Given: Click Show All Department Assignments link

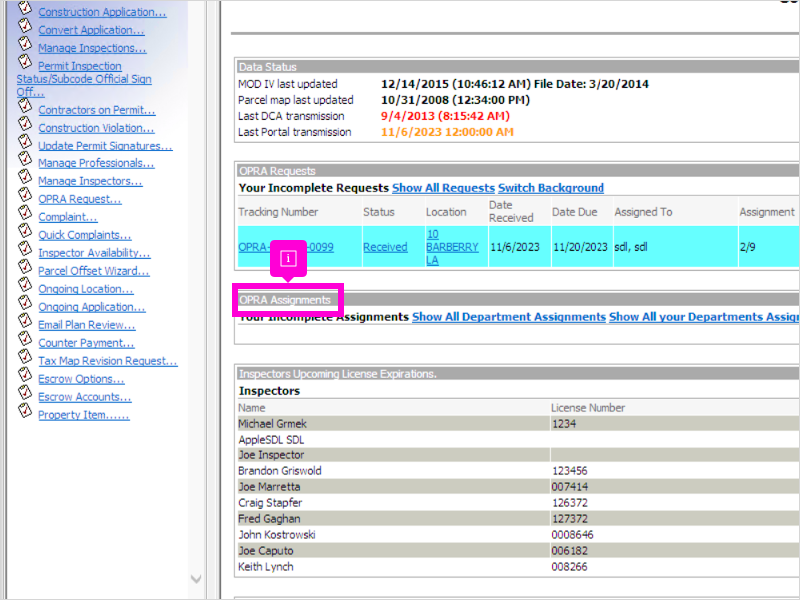Looking at the screenshot, I should (509, 317).
